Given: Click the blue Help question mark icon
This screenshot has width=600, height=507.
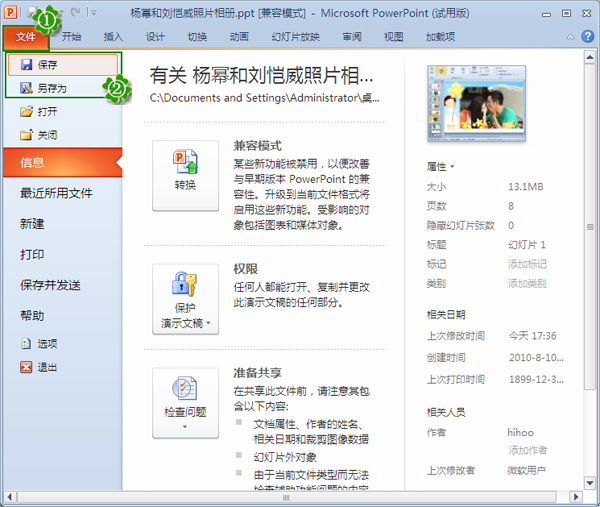Looking at the screenshot, I should (588, 36).
